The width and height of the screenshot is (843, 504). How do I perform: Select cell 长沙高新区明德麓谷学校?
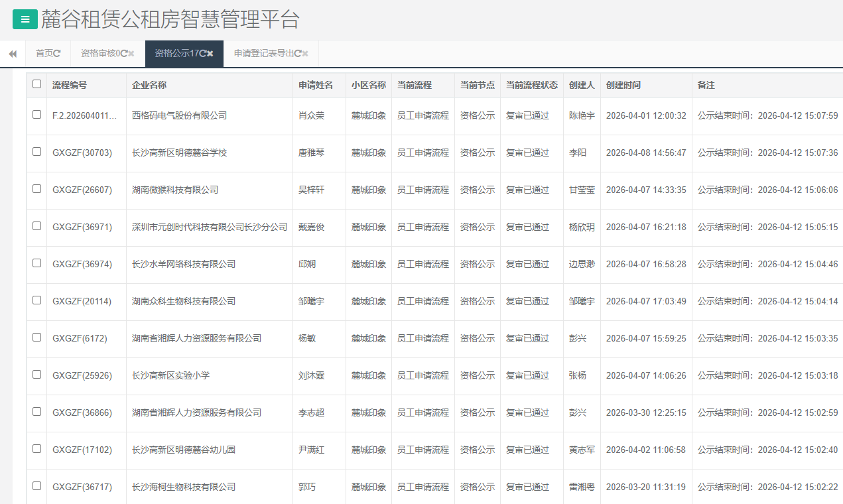(x=180, y=153)
